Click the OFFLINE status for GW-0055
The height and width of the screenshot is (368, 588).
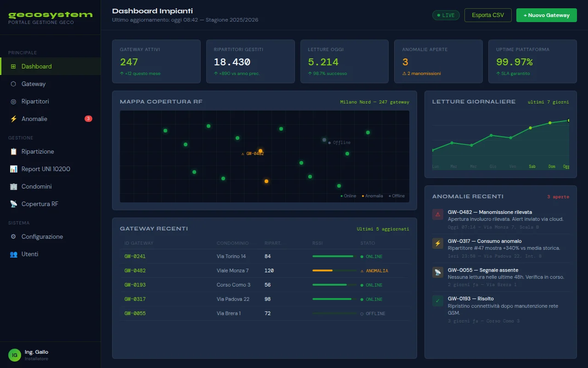pyautogui.click(x=373, y=313)
